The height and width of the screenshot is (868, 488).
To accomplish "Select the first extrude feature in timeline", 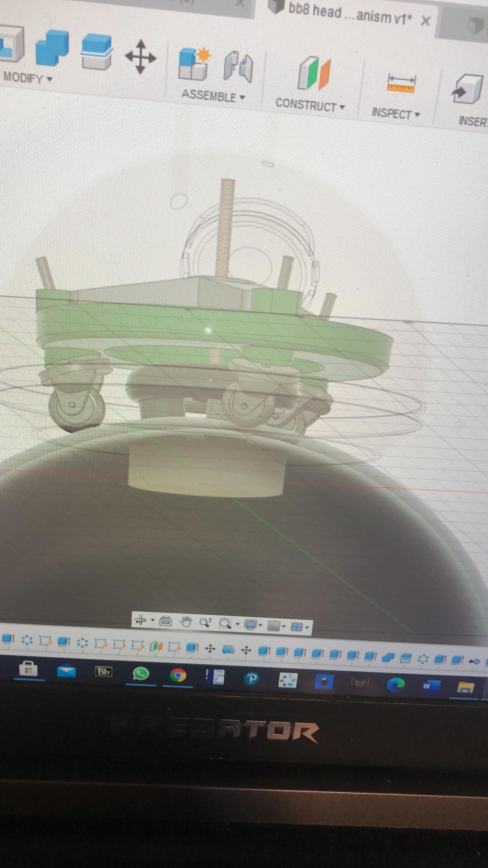I will (x=8, y=639).
